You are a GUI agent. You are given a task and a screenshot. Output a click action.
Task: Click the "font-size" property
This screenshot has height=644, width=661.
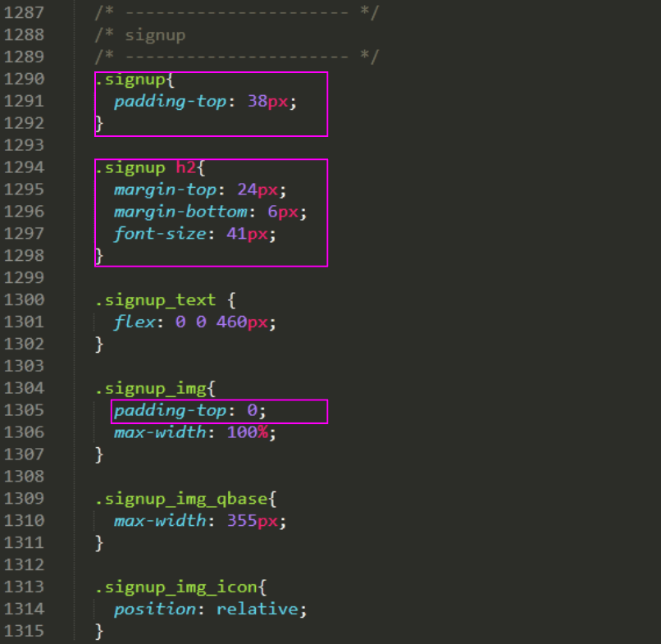tap(160, 234)
